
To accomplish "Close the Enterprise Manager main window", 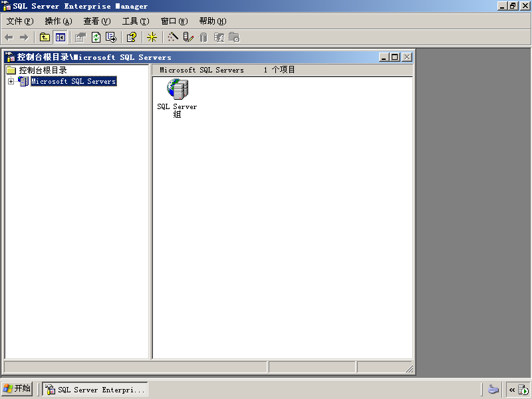I will coord(525,6).
